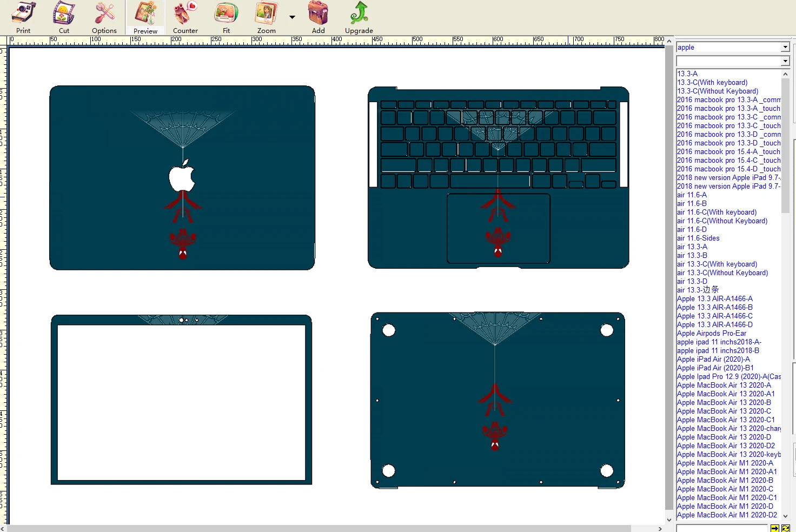The height and width of the screenshot is (532, 796).
Task: Select 'Apple MacBook Air 13 2020-D2' entry
Action: coord(726,445)
